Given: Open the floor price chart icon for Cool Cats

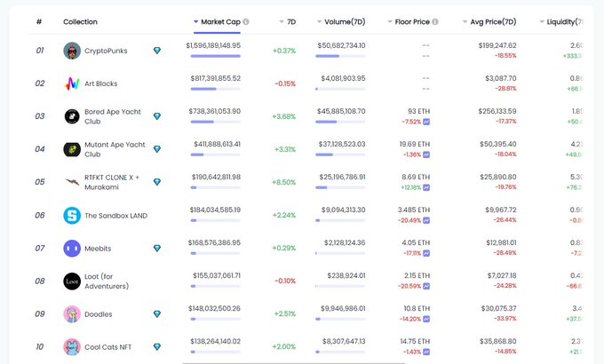Looking at the screenshot, I should (426, 352).
